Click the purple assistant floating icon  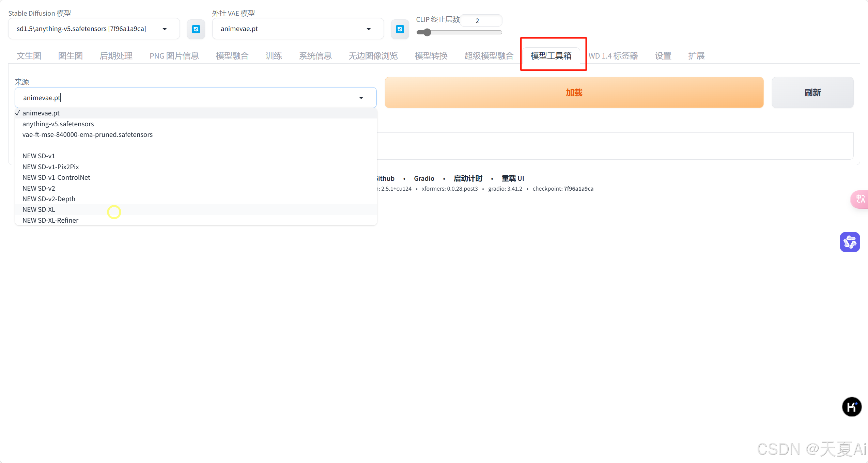tap(850, 242)
